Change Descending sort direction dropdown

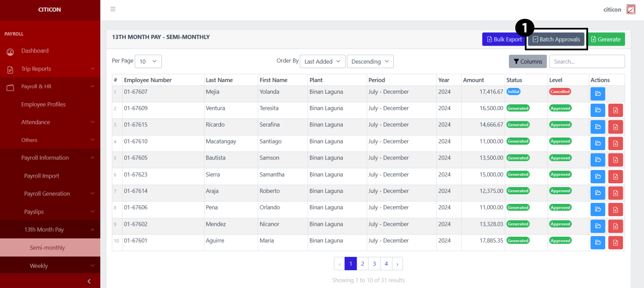[370, 61]
